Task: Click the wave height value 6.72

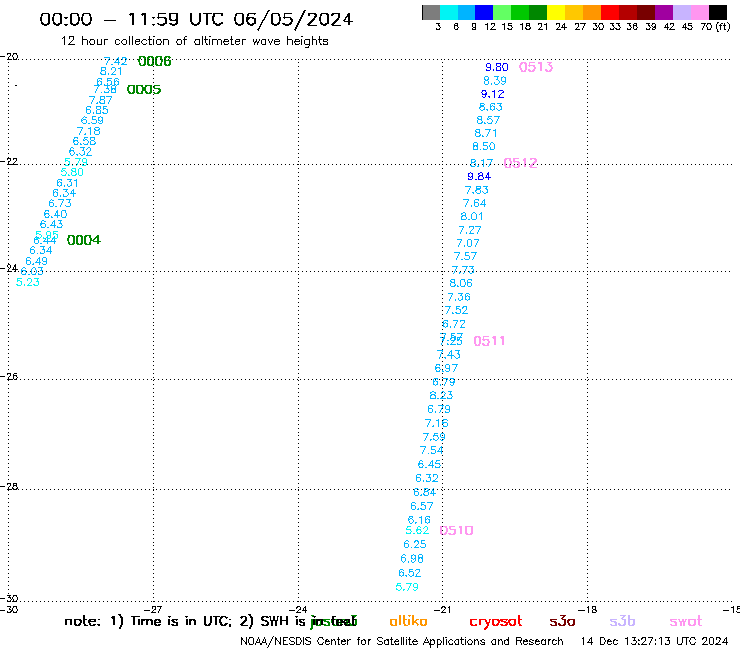Action: point(454,324)
